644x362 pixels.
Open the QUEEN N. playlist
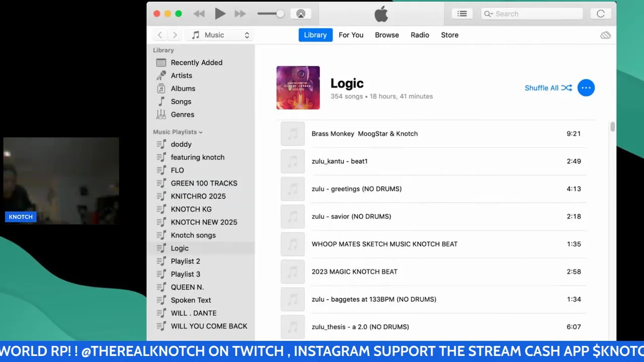tap(201, 287)
